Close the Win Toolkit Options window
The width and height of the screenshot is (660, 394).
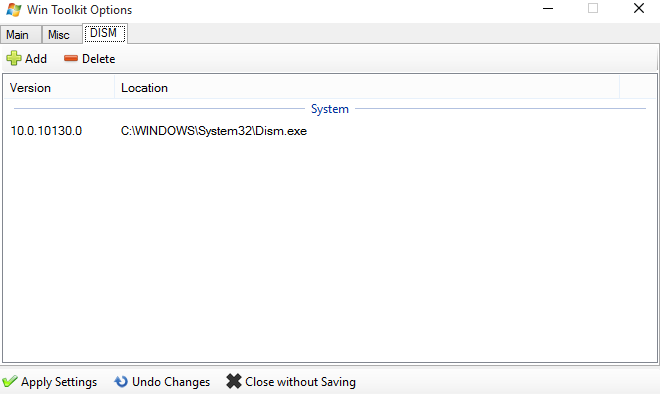639,8
